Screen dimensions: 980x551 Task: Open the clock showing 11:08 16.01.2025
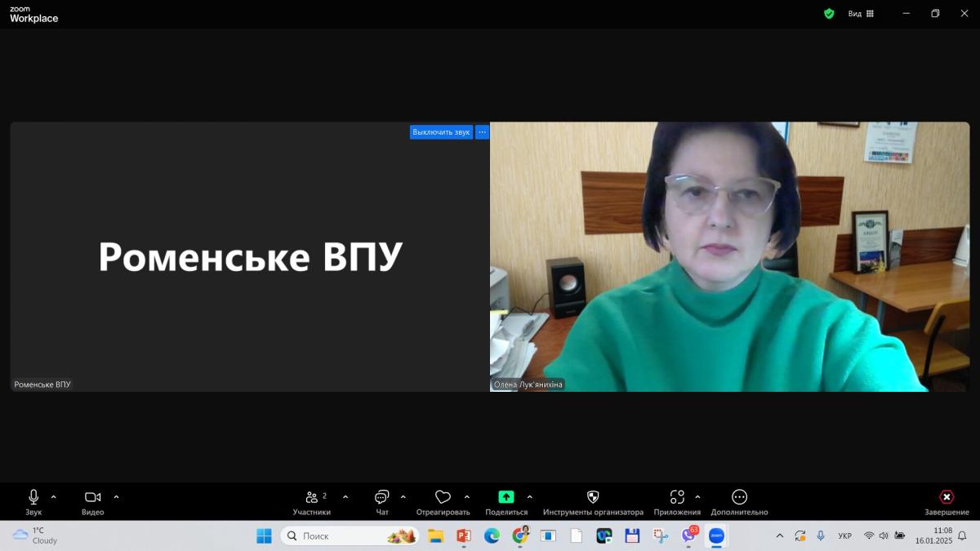933,535
